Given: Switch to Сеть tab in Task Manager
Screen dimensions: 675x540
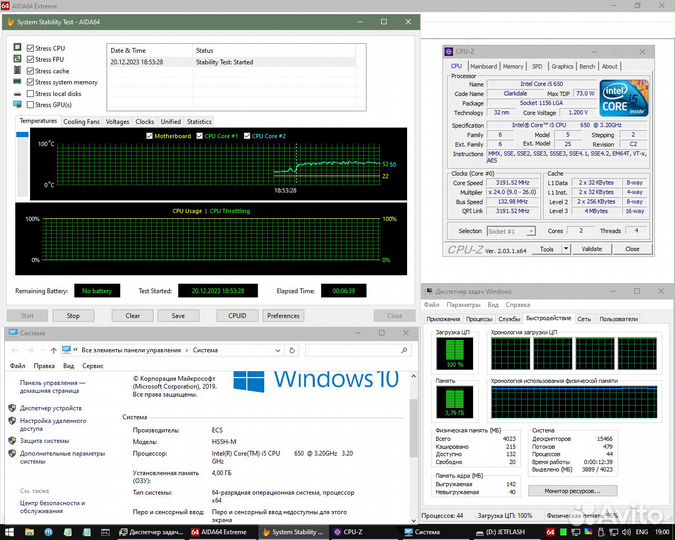Looking at the screenshot, I should 584,319.
